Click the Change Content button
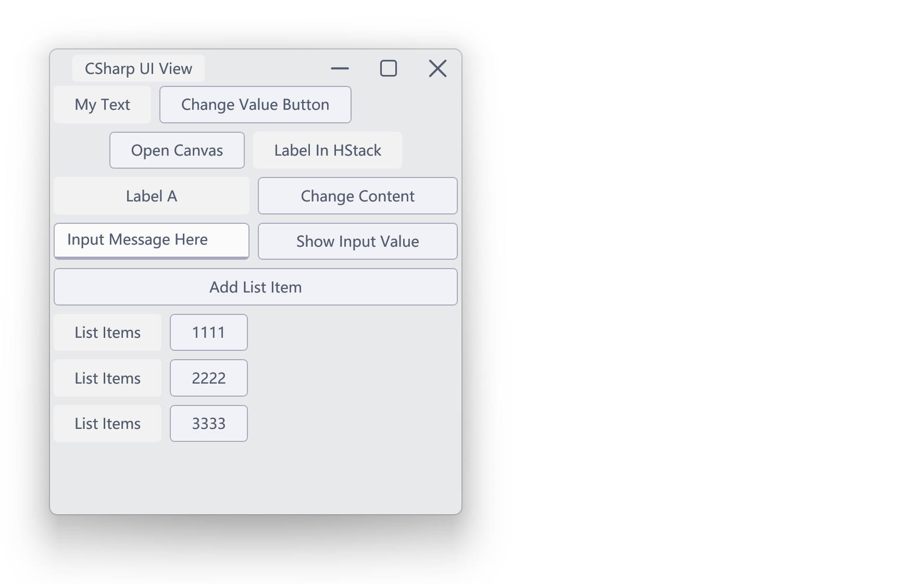The width and height of the screenshot is (924, 584). point(357,196)
